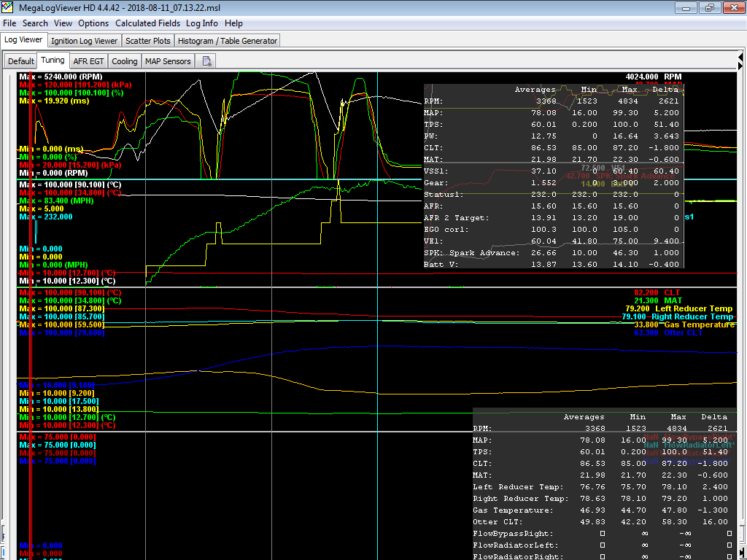Click the '63.300 Otter CLT' readout
Image resolution: width=747 pixels, height=560 pixels.
click(x=668, y=333)
